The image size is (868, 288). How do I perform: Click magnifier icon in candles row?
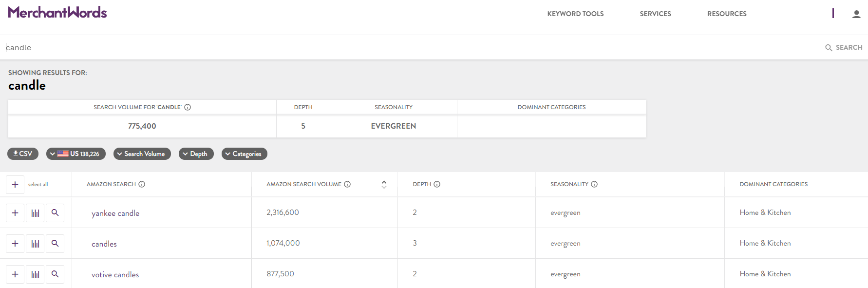[55, 244]
